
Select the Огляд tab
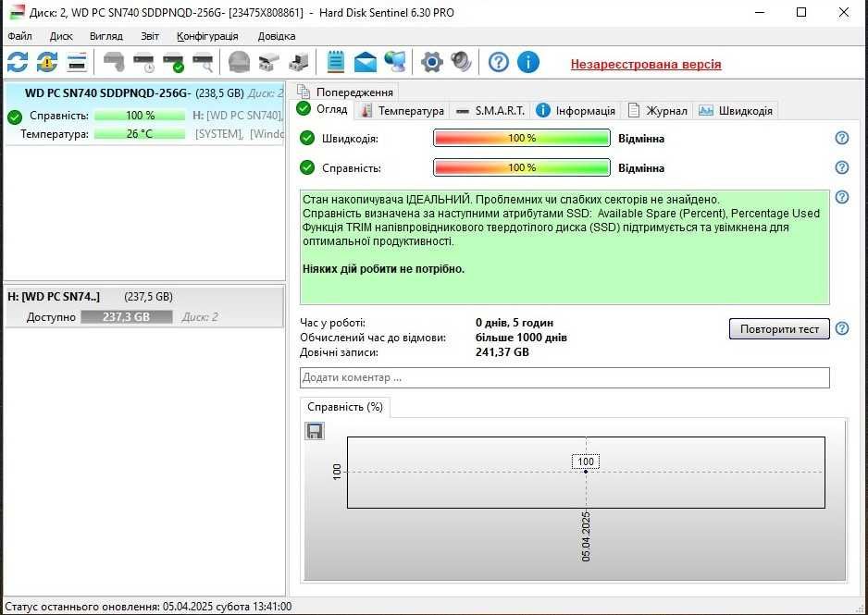click(323, 109)
